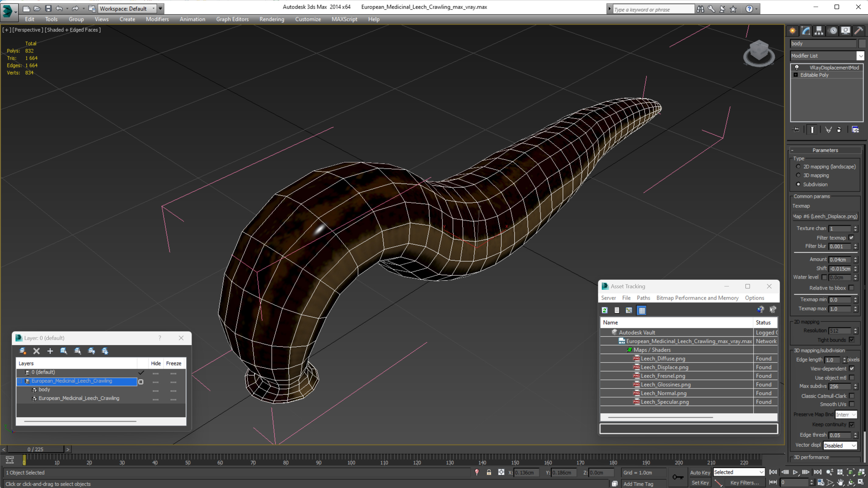Open the Motion command panel tab
The width and height of the screenshot is (868, 488).
tap(832, 31)
